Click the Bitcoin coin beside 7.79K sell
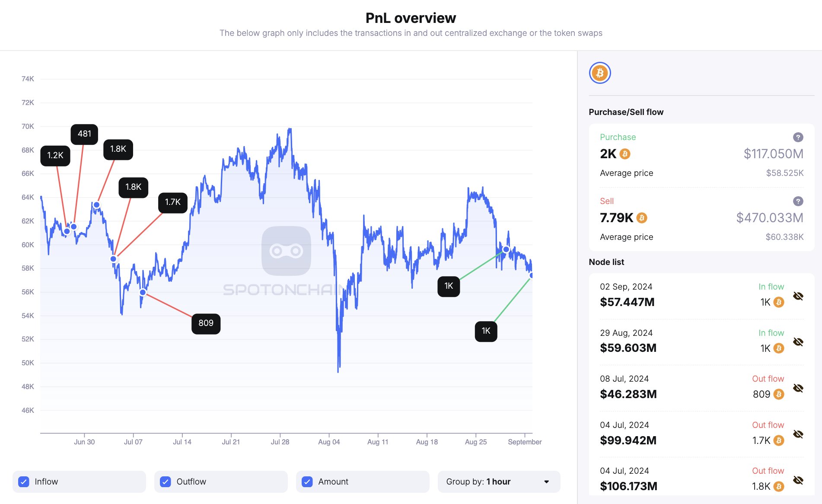This screenshot has height=504, width=822. (642, 218)
